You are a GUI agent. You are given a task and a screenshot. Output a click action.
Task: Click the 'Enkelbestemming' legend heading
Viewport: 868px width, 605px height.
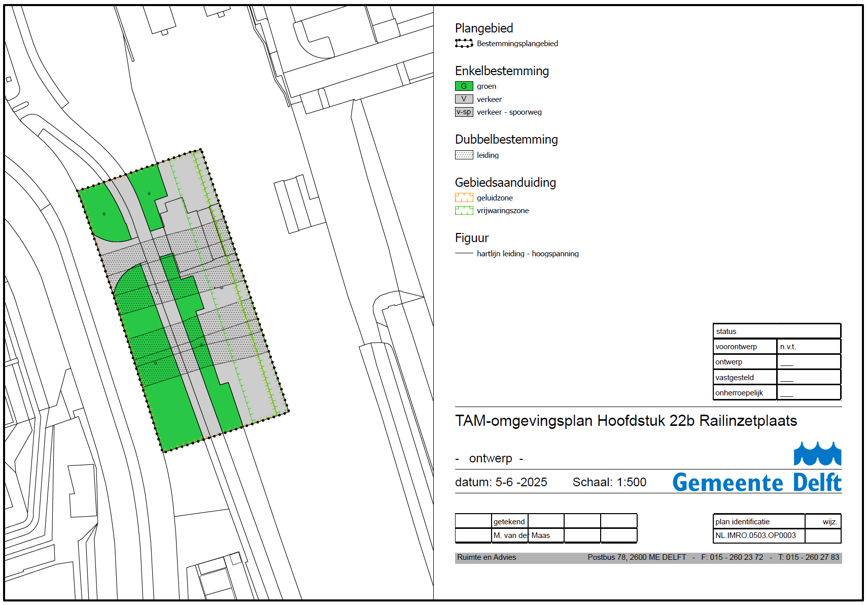click(x=502, y=71)
